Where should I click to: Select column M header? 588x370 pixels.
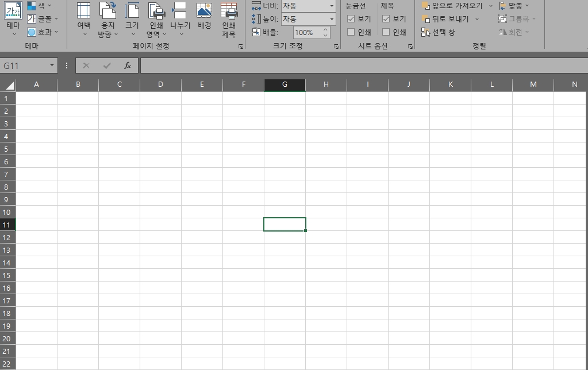point(533,84)
